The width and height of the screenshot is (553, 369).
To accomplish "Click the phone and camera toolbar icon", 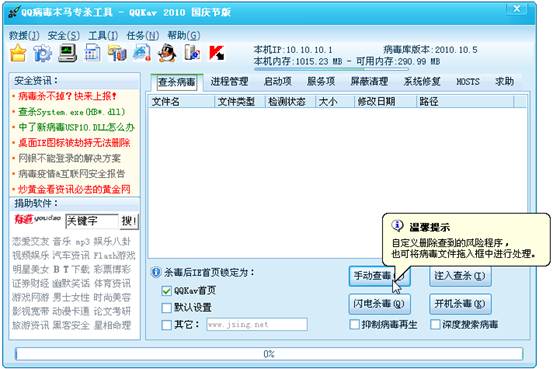I will tap(192, 53).
